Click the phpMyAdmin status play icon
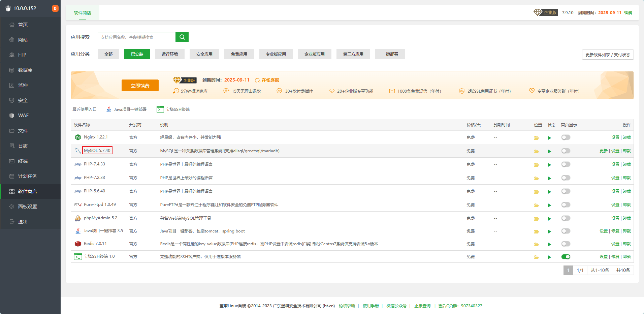Screen dimensions: 644x314 549,219
